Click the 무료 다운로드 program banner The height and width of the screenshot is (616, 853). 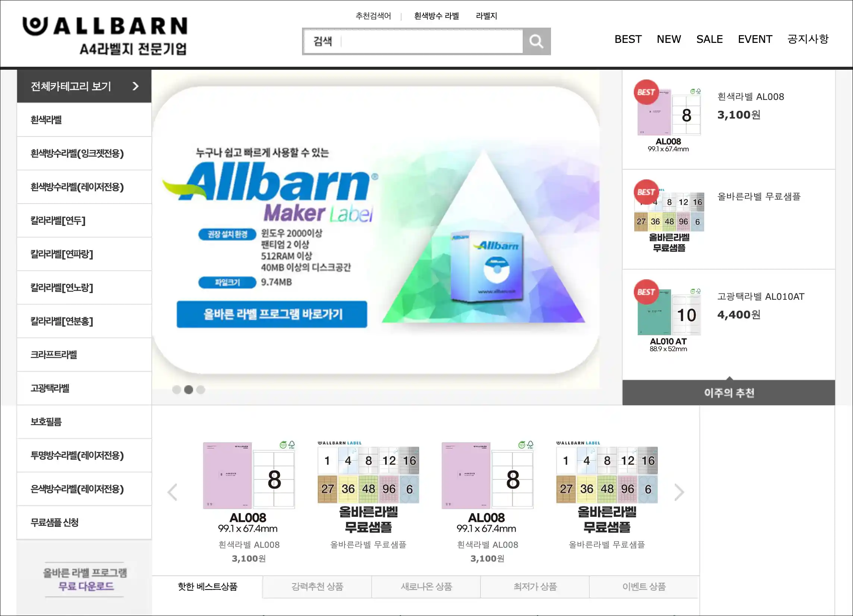84,579
